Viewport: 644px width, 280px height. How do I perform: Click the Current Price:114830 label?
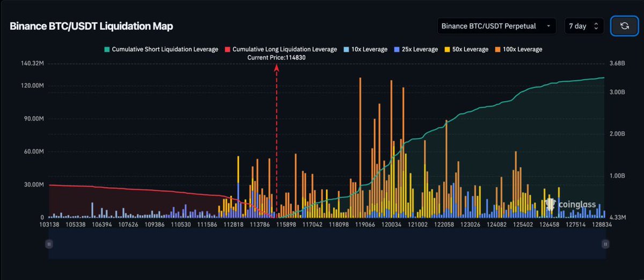click(276, 58)
